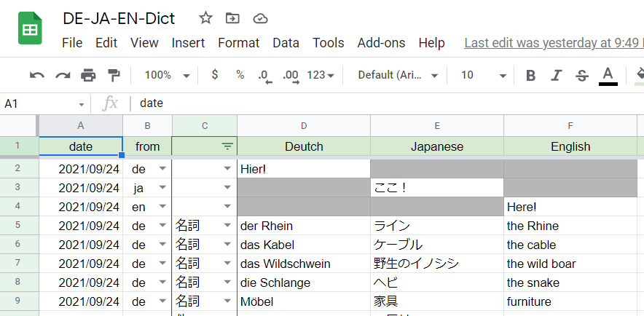Select the 'from' header cell

coord(147,146)
